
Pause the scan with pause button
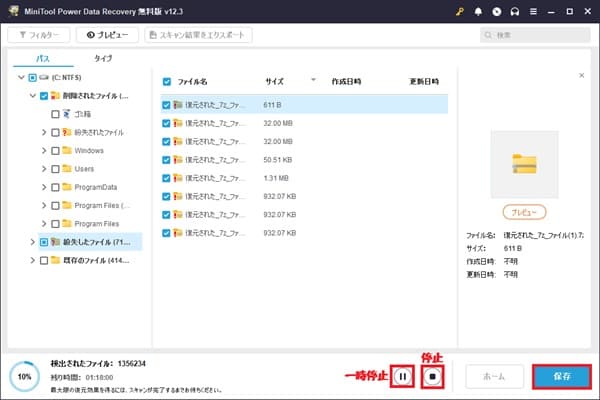(403, 377)
